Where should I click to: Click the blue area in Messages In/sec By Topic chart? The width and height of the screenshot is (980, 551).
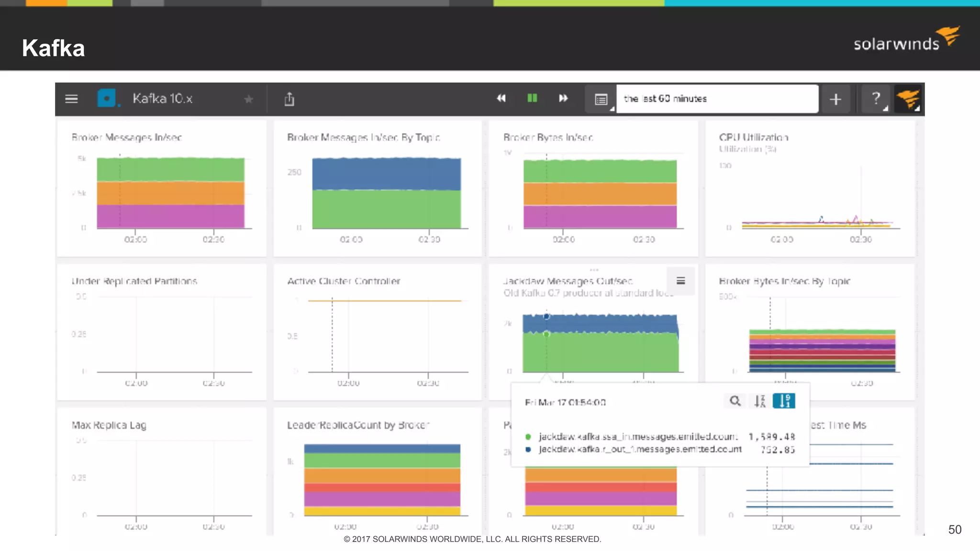[387, 174]
